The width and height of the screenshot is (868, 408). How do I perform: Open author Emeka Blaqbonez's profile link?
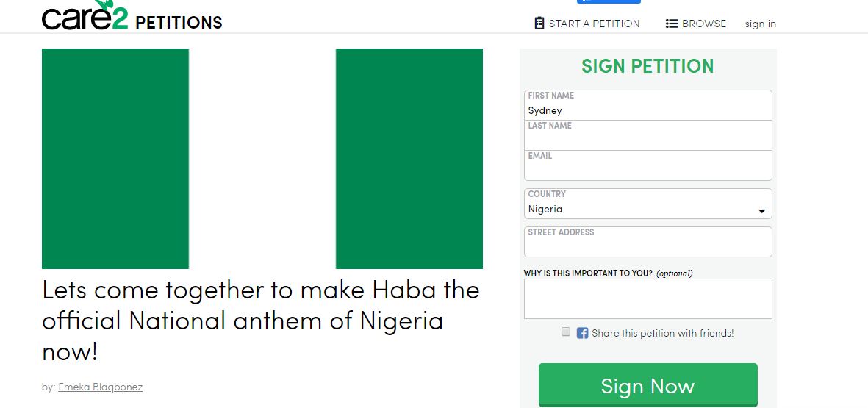click(x=100, y=387)
